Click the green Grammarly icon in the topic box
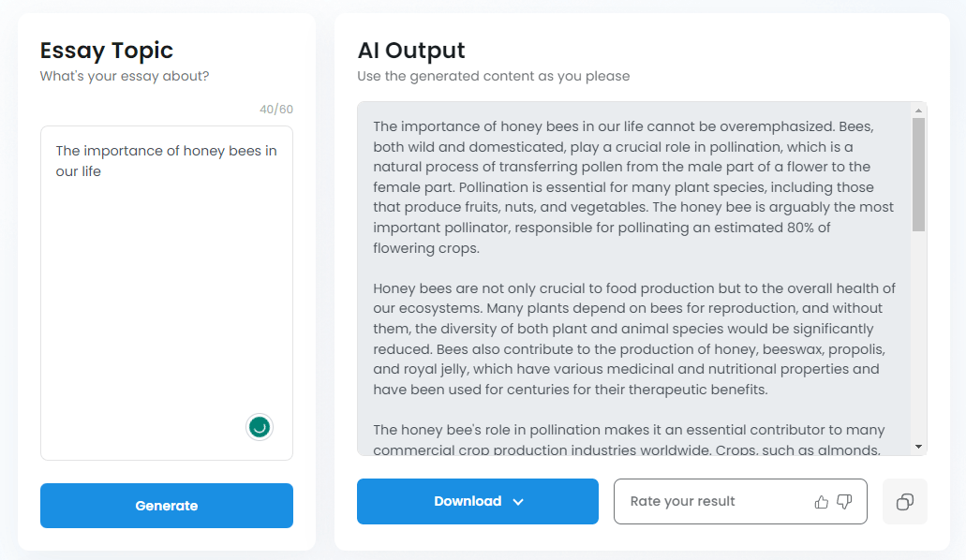Image resolution: width=966 pixels, height=560 pixels. click(260, 427)
